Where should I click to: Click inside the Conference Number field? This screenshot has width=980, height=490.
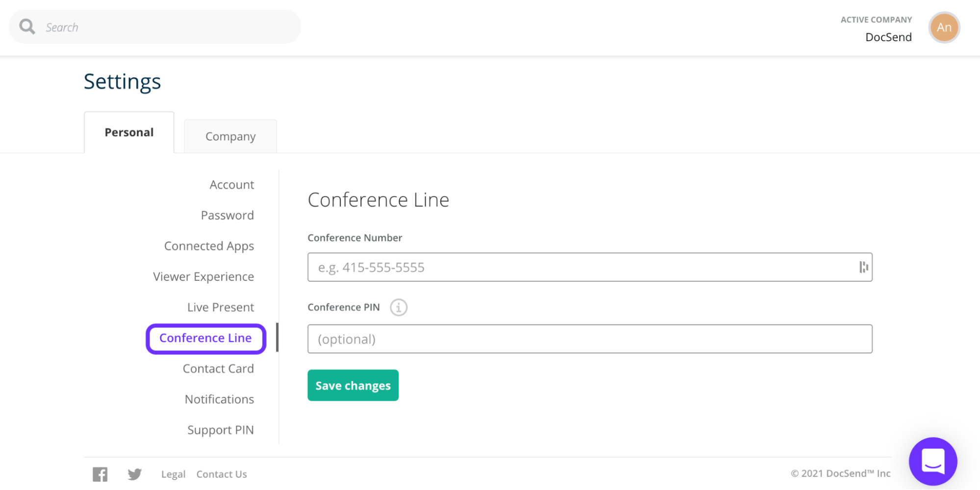pyautogui.click(x=539, y=267)
